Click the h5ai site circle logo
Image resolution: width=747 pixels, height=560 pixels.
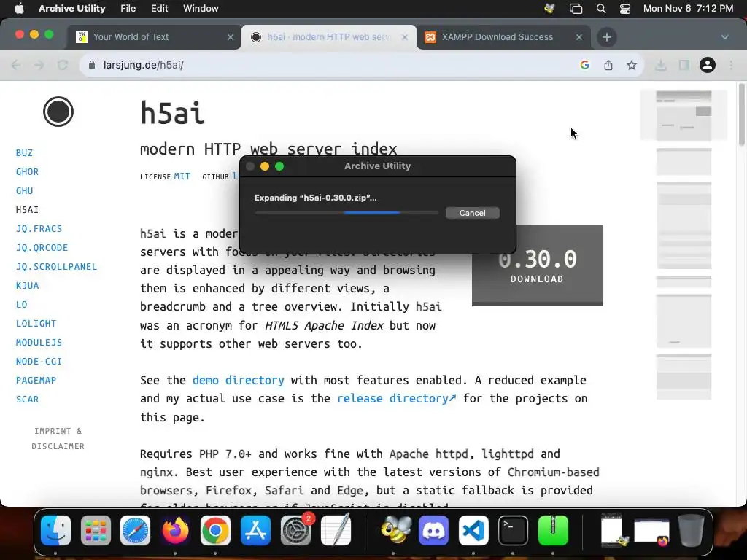58,112
